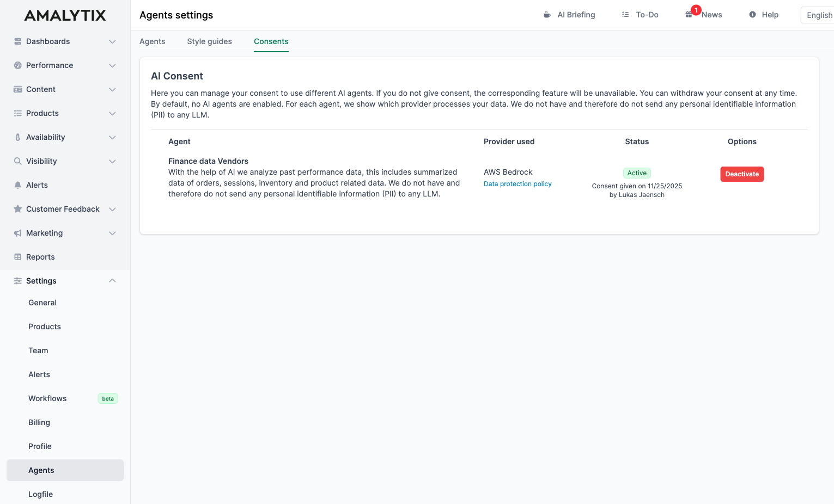The height and width of the screenshot is (504, 834).
Task: Deactivate the Finance data Vendors consent
Action: pos(741,174)
